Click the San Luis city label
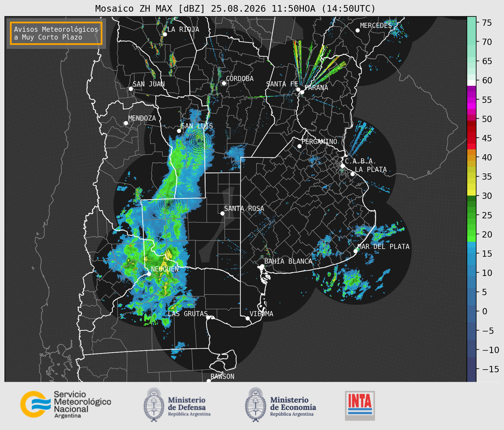504x430 pixels. 197,126
